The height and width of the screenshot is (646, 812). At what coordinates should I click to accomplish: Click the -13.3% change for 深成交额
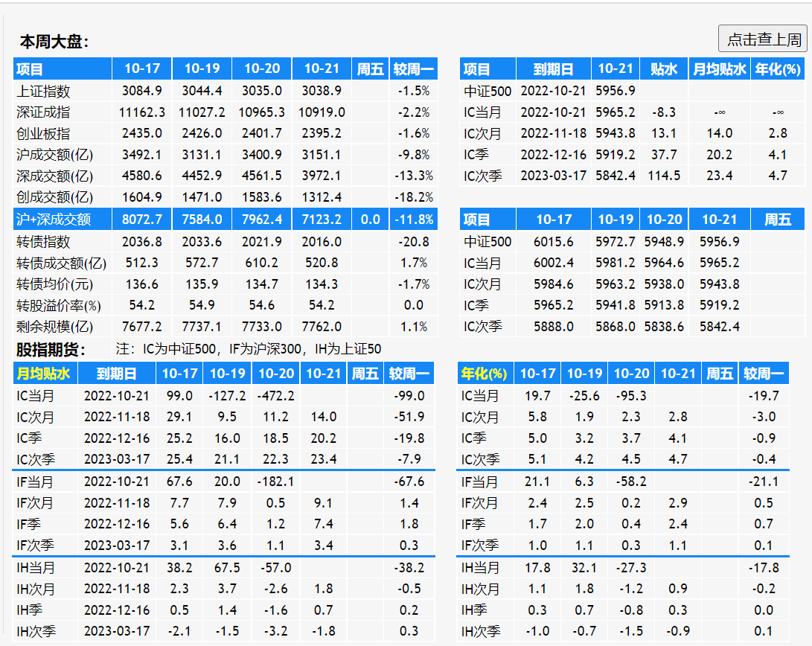[x=414, y=176]
